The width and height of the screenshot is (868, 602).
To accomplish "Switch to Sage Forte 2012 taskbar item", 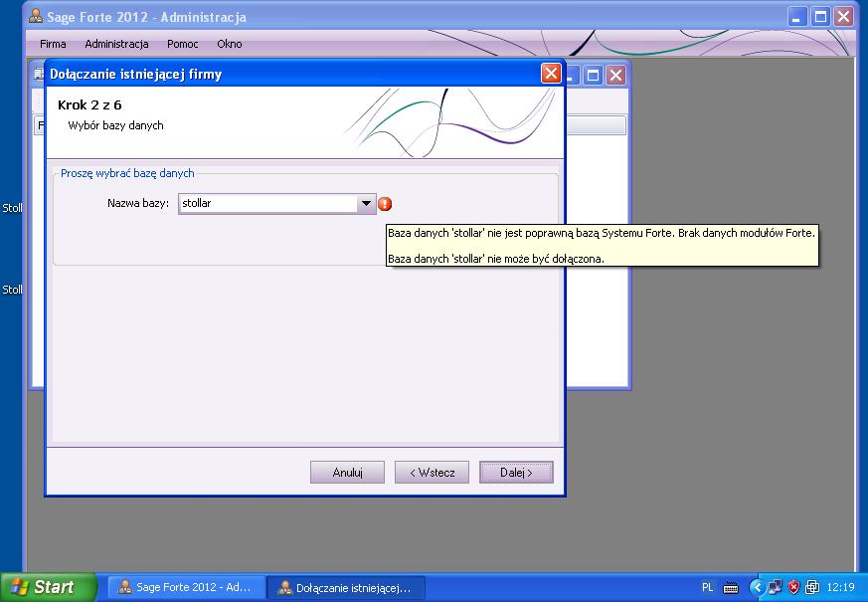I will click(186, 587).
